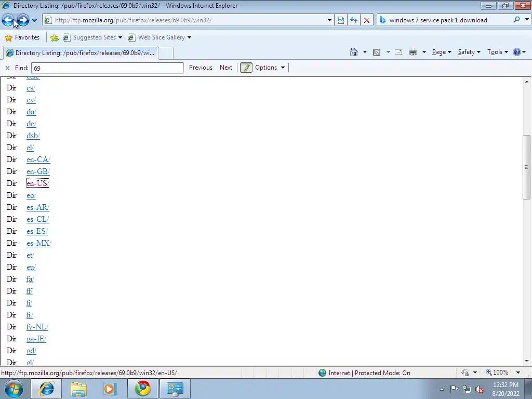The width and height of the screenshot is (532, 399).
Task: Open Windows Explorer from the taskbar
Action: (x=78, y=389)
